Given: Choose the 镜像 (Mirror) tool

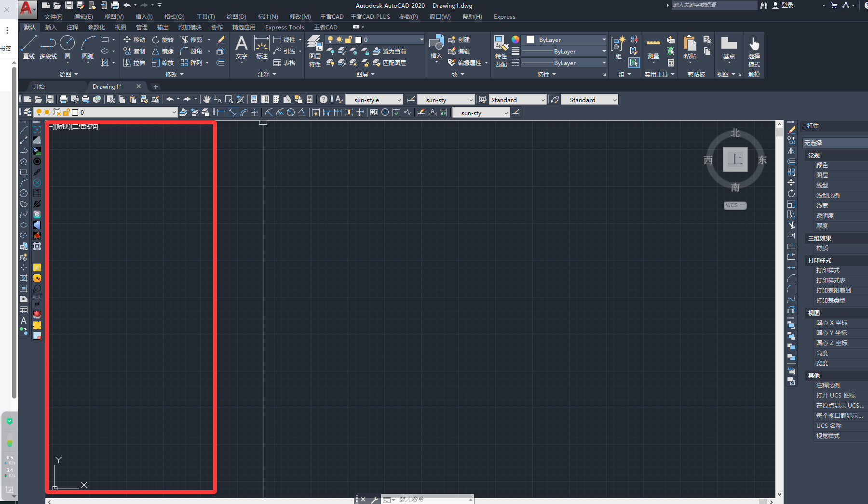Looking at the screenshot, I should [163, 51].
